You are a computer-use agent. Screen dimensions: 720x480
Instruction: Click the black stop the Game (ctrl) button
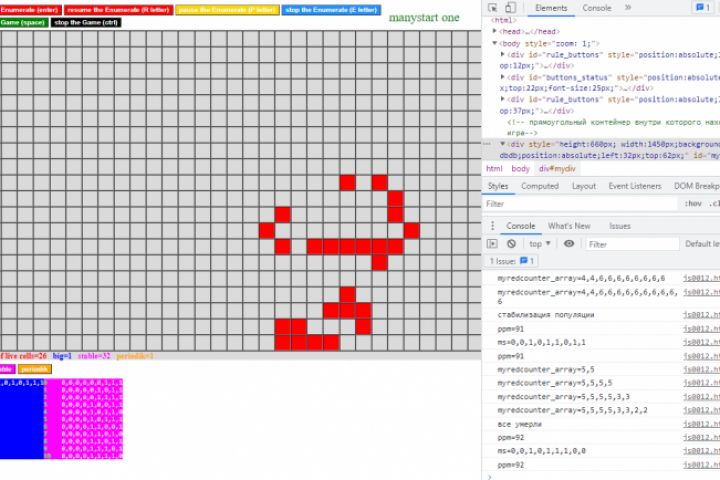pos(86,22)
